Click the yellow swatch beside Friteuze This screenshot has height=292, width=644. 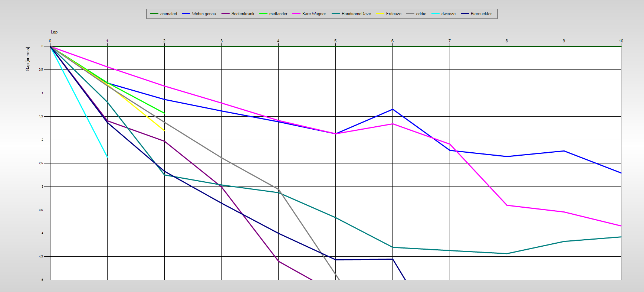380,14
